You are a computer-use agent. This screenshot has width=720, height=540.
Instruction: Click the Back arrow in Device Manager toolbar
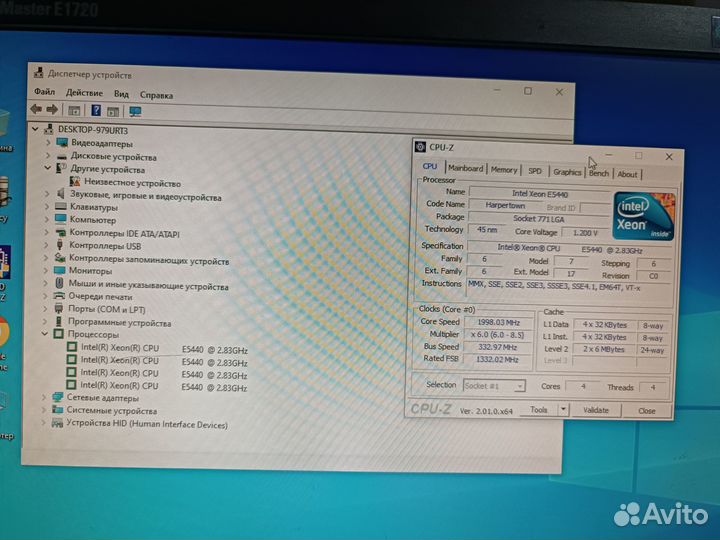pos(35,109)
